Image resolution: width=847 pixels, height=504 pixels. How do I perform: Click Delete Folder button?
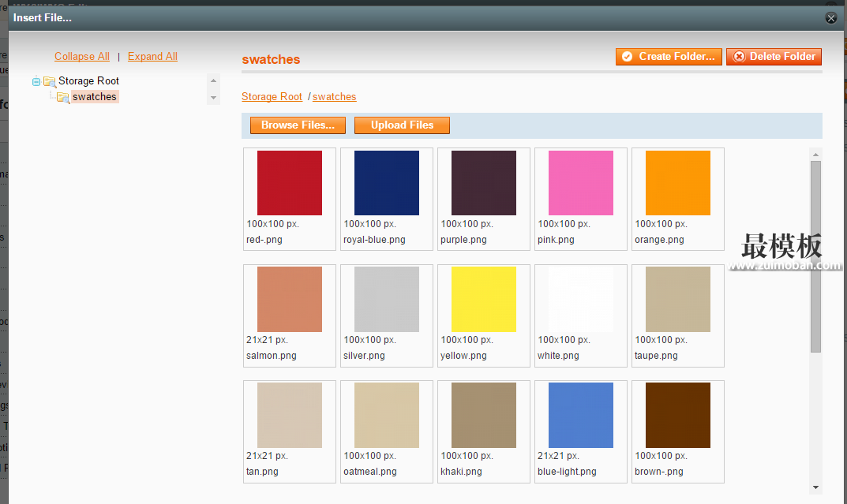[x=774, y=57]
